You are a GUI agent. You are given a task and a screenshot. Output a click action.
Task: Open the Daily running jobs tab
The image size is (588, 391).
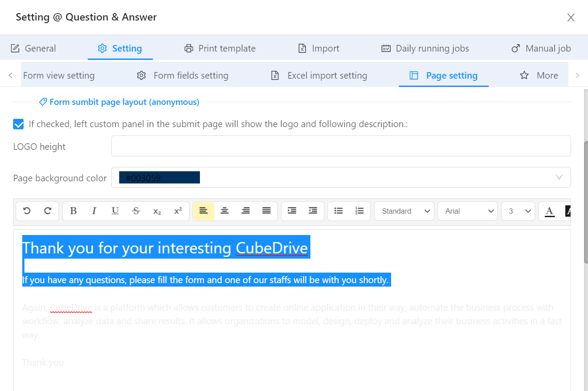point(425,48)
